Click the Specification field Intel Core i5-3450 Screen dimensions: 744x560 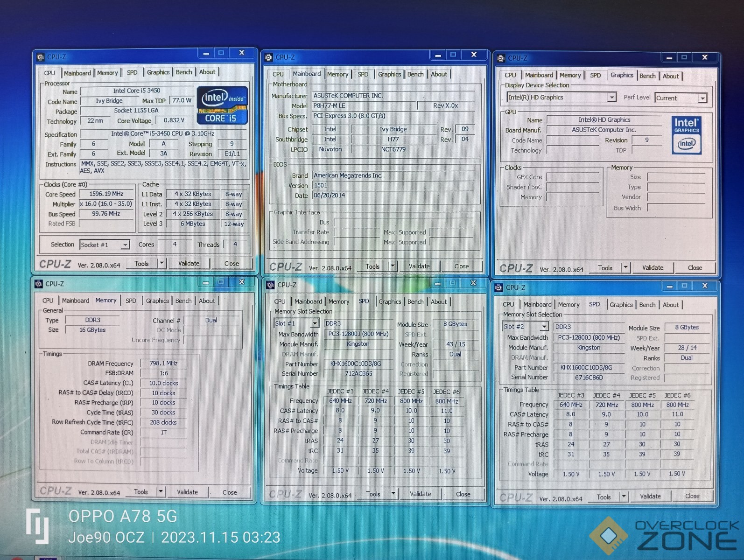[x=163, y=134]
